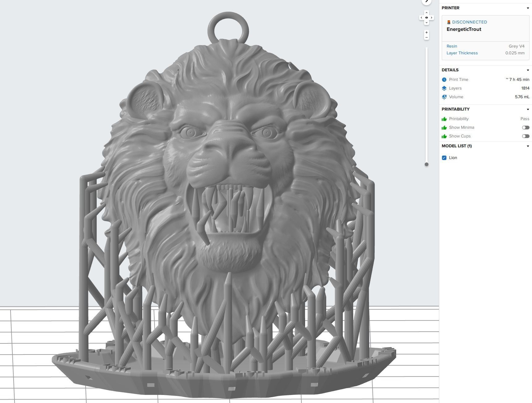532x403 pixels.
Task: Rotate the view left with the left arrow
Action: point(421,18)
